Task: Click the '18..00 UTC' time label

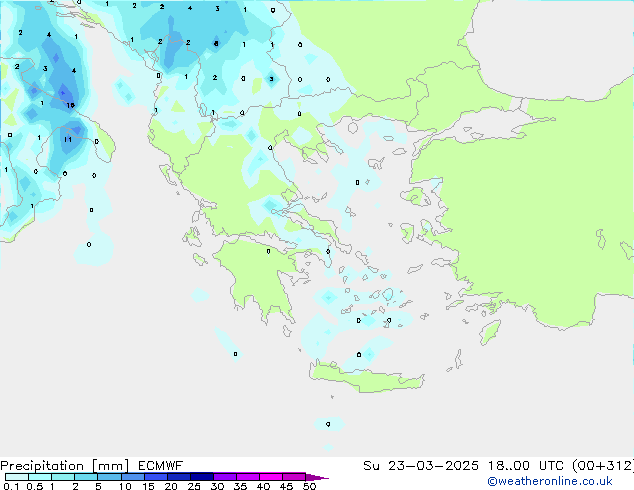Action: [x=527, y=466]
